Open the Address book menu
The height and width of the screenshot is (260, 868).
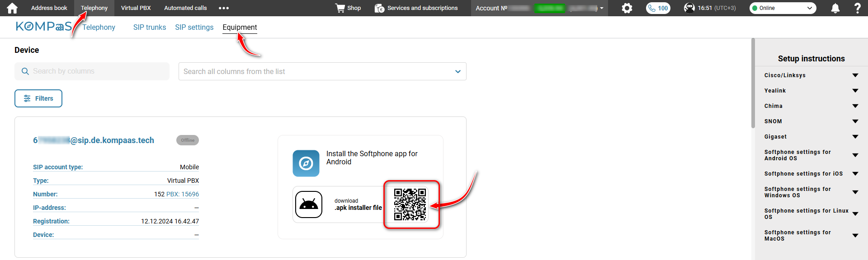49,8
